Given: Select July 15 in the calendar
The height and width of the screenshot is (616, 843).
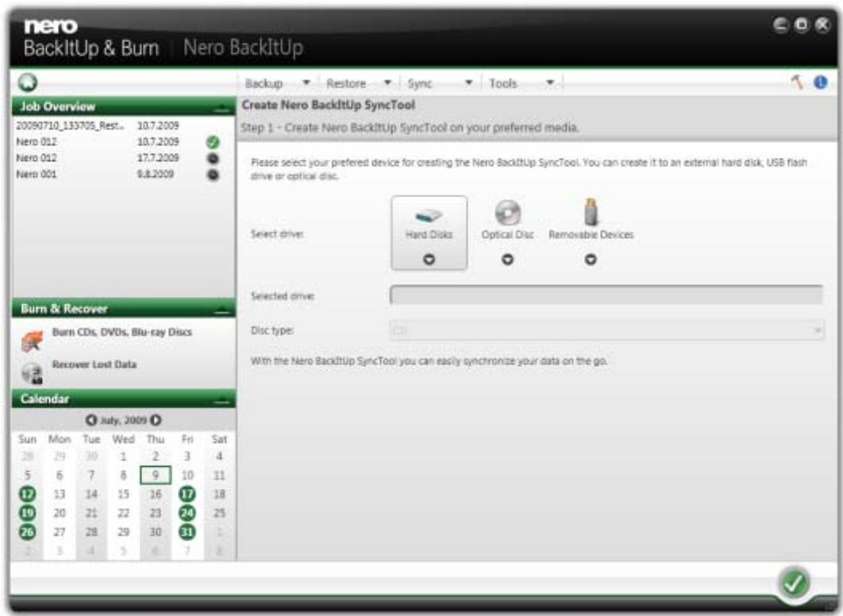Looking at the screenshot, I should coord(124,494).
